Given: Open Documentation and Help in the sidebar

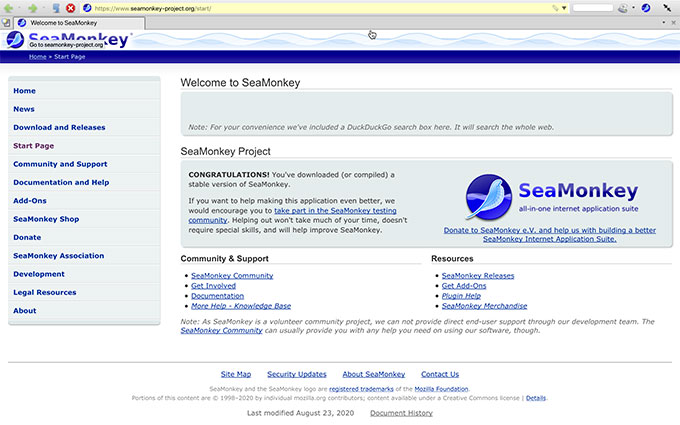Looking at the screenshot, I should point(61,182).
